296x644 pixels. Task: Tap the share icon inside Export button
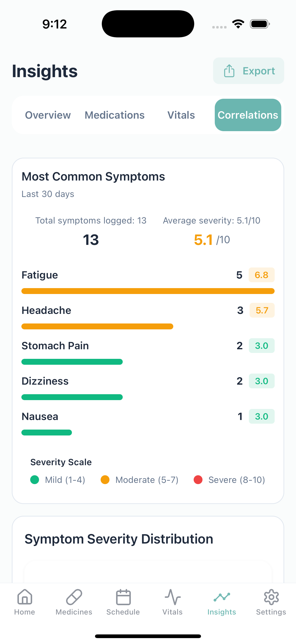(229, 71)
